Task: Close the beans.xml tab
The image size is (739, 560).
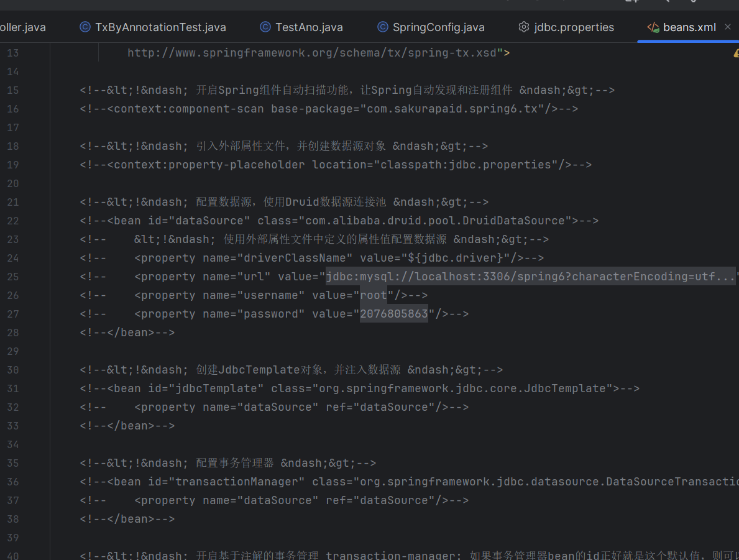Action: [x=728, y=27]
